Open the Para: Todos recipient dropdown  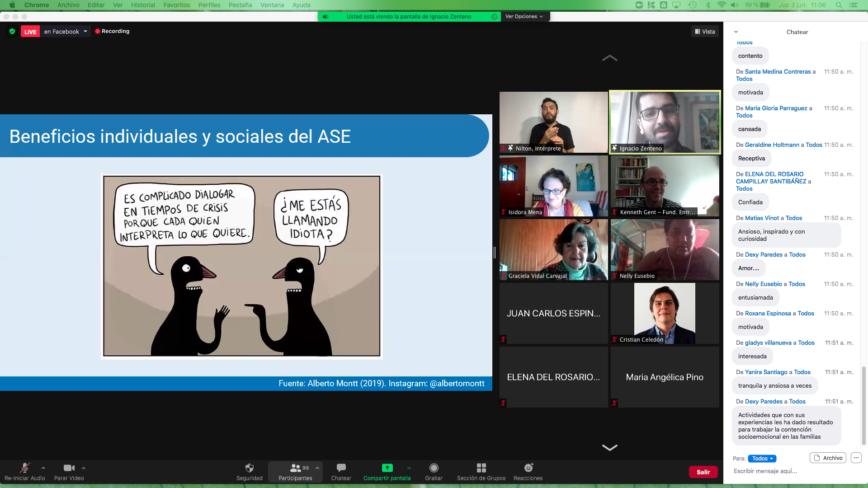coord(762,458)
